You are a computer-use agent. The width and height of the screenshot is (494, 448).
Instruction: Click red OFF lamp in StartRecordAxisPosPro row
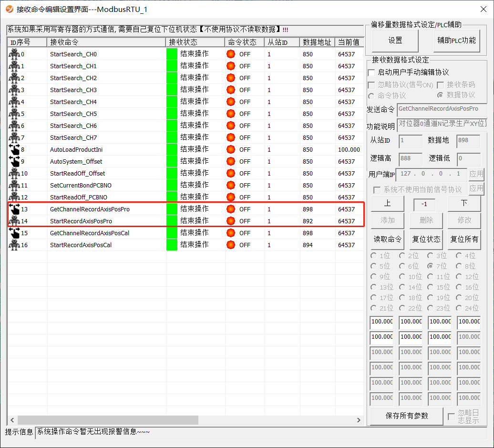point(231,221)
